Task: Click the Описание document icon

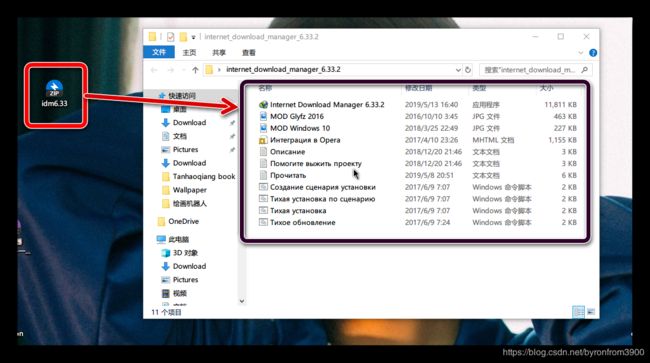Action: [x=263, y=152]
